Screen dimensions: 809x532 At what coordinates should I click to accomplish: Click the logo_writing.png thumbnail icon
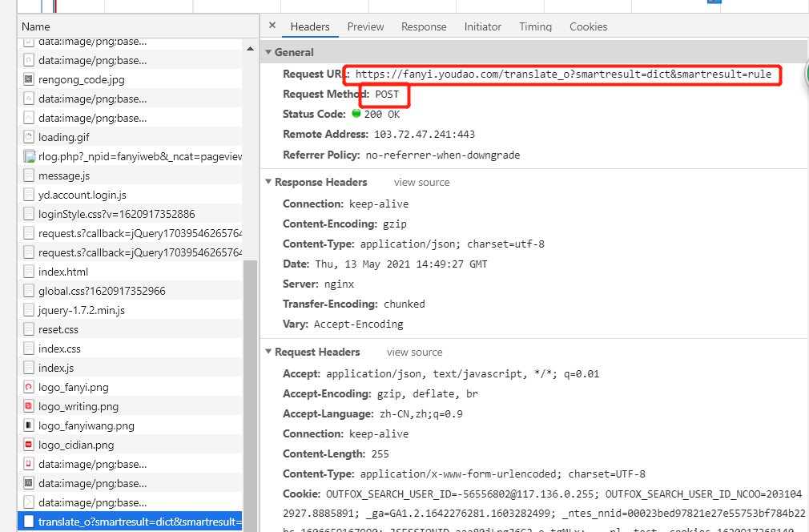pos(29,406)
